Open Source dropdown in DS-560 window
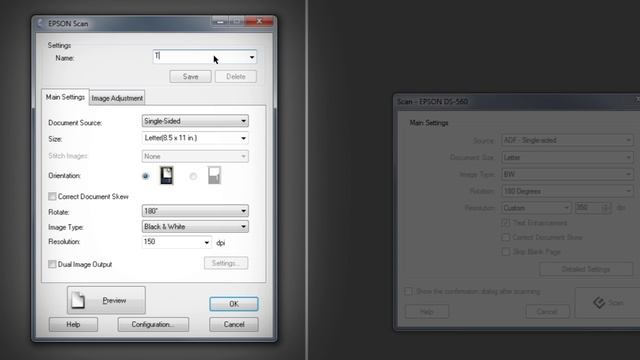This screenshot has width=640, height=360. click(567, 140)
